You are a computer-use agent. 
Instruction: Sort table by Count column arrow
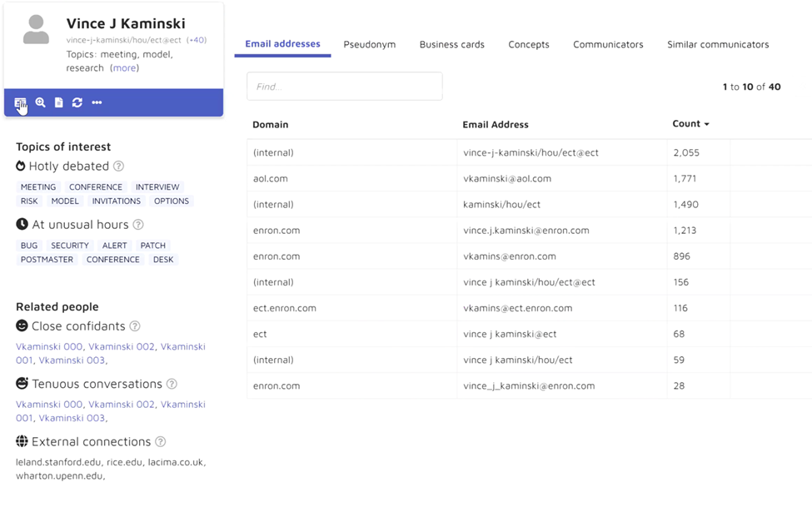(x=707, y=124)
